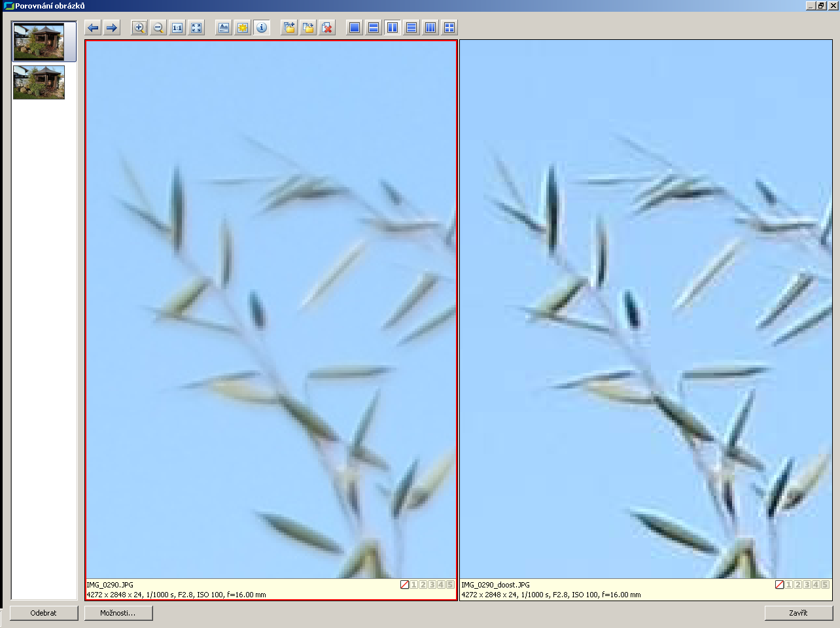The width and height of the screenshot is (840, 628).
Task: Rate IMG_0290.JPG with 3 stars
Action: [432, 585]
